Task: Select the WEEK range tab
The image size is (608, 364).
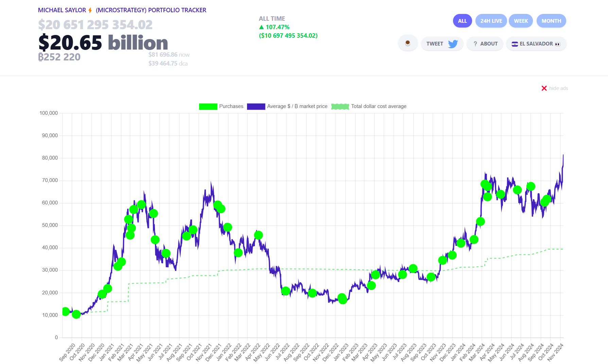Action: point(521,21)
